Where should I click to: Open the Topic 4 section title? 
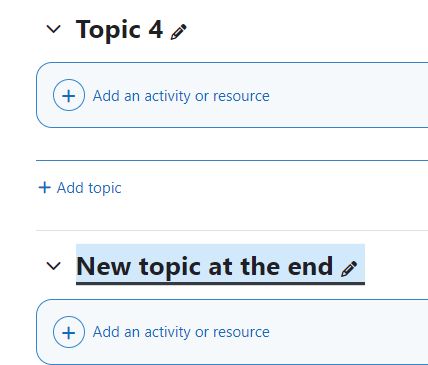[119, 30]
